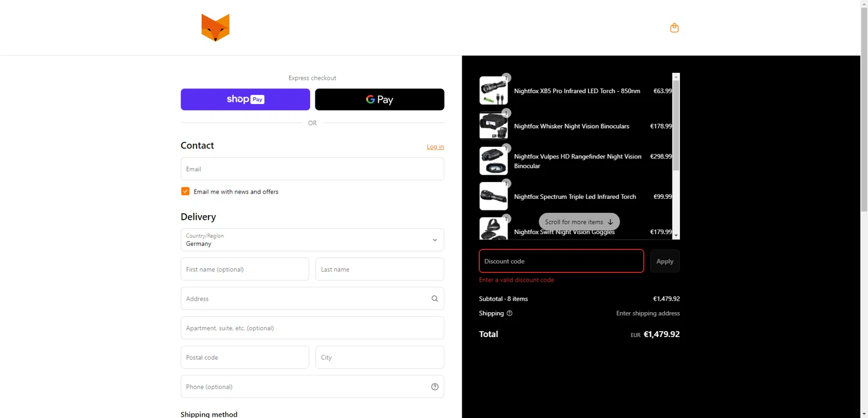
Task: Focus the First name field
Action: pos(245,269)
